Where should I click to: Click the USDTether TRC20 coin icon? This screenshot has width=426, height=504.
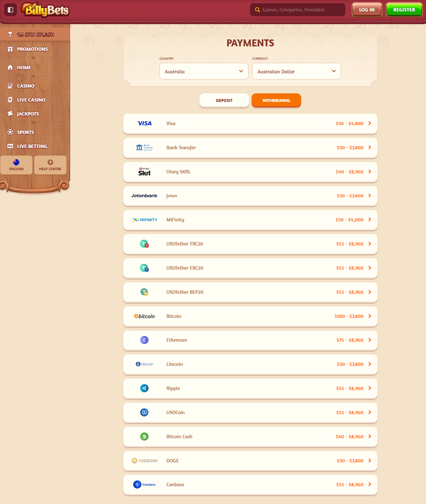[145, 244]
